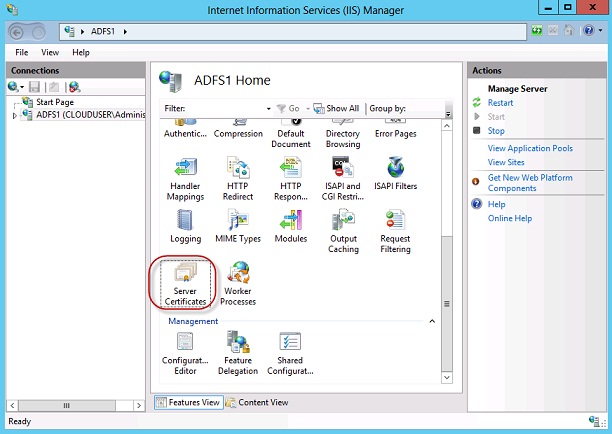Open MIME Types feature
This screenshot has width=612, height=434.
(x=238, y=226)
